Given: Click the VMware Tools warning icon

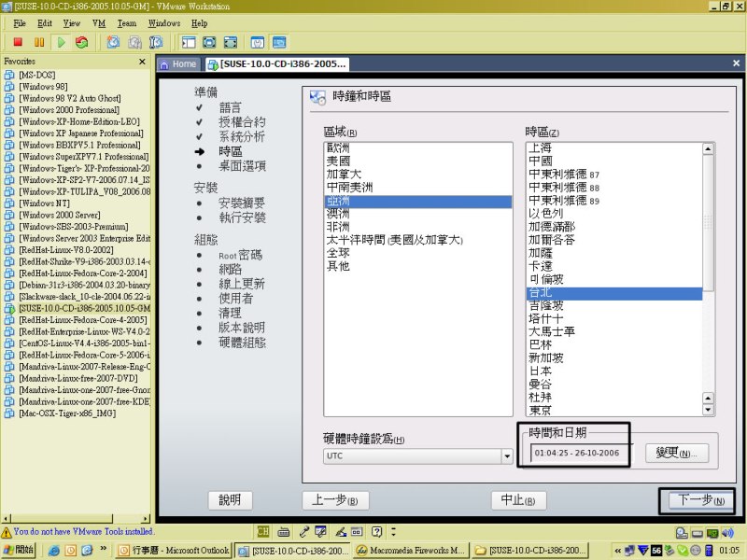Looking at the screenshot, I should click(x=7, y=532).
